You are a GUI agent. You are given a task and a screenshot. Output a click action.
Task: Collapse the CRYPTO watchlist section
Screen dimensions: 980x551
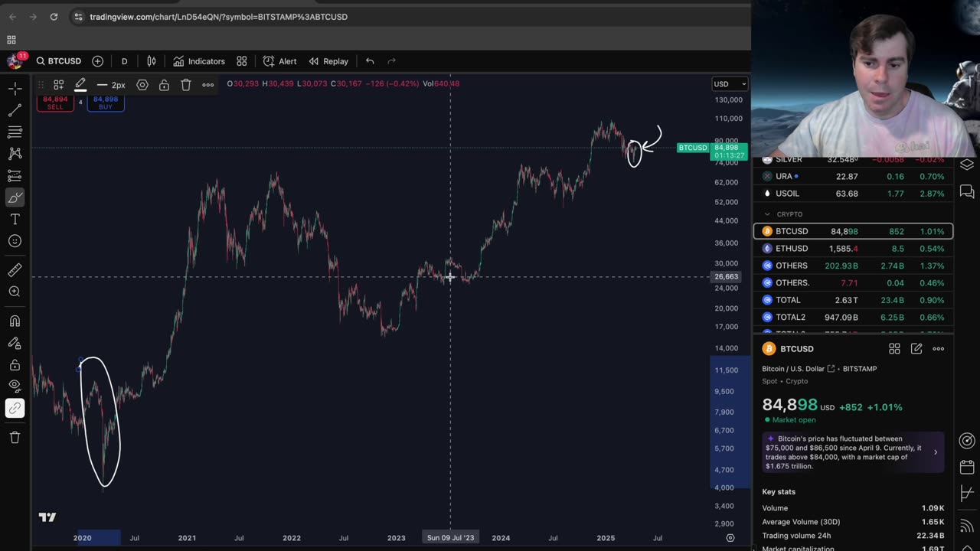767,214
